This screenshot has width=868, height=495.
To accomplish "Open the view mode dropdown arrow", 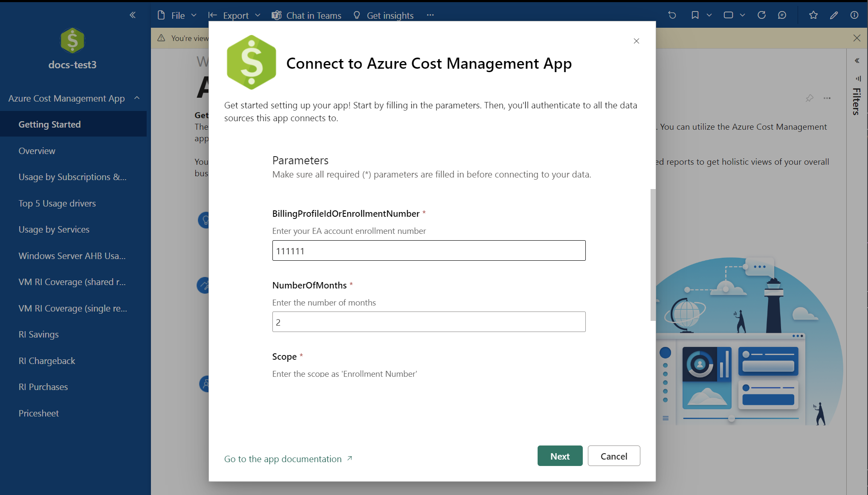I will click(x=742, y=15).
